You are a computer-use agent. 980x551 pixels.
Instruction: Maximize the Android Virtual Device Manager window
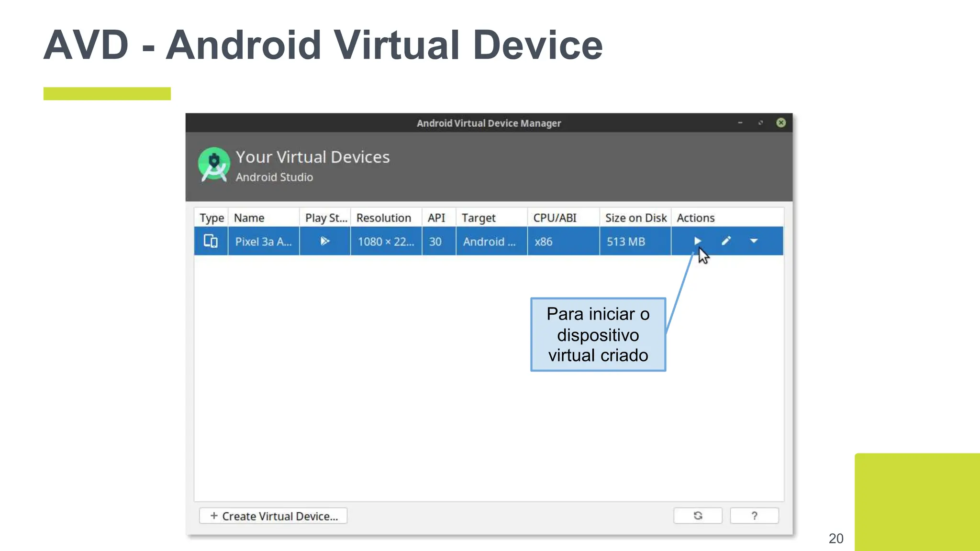coord(760,123)
